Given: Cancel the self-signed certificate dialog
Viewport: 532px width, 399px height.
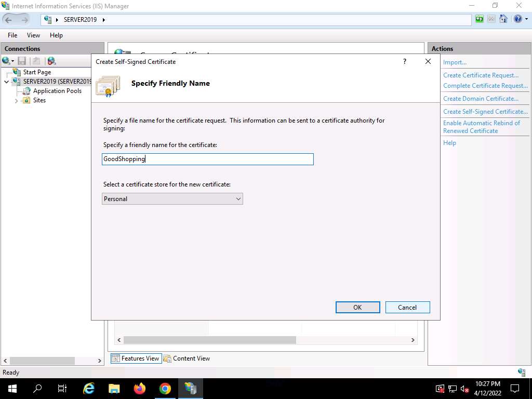Looking at the screenshot, I should (407, 307).
